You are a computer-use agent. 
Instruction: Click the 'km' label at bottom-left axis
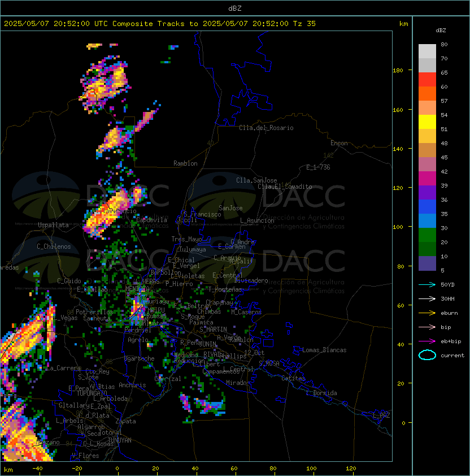8,470
